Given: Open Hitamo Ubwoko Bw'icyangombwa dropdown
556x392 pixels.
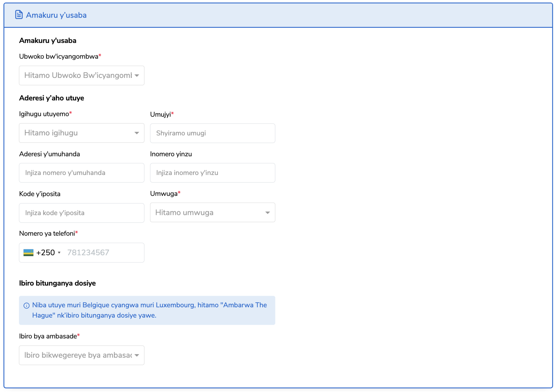Looking at the screenshot, I should (x=78, y=76).
